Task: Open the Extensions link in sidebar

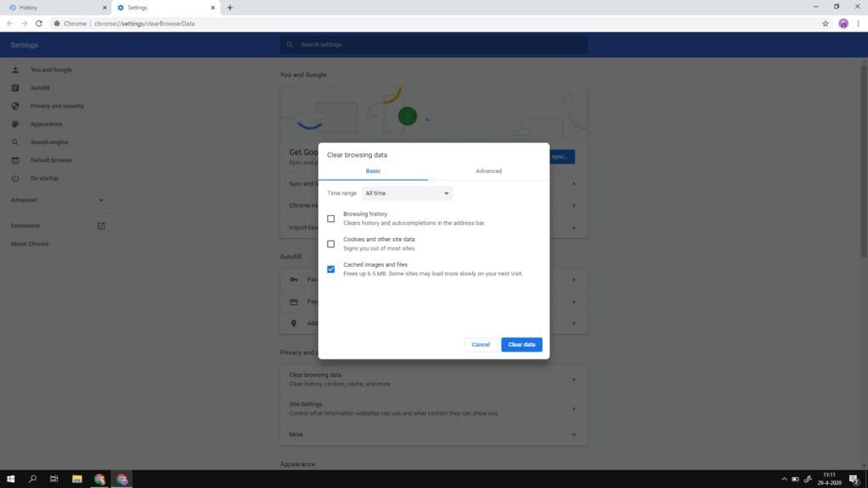Action: (x=25, y=226)
